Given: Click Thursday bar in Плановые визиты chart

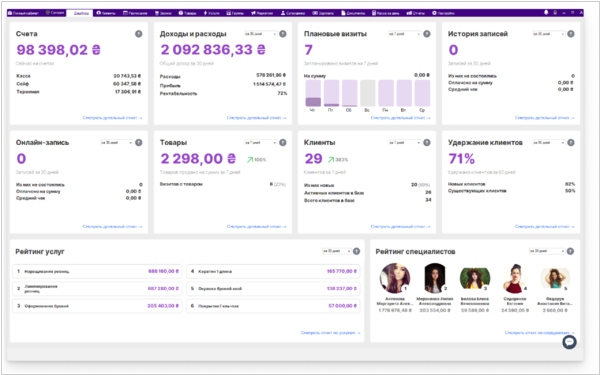Looking at the screenshot, I should [x=313, y=93].
